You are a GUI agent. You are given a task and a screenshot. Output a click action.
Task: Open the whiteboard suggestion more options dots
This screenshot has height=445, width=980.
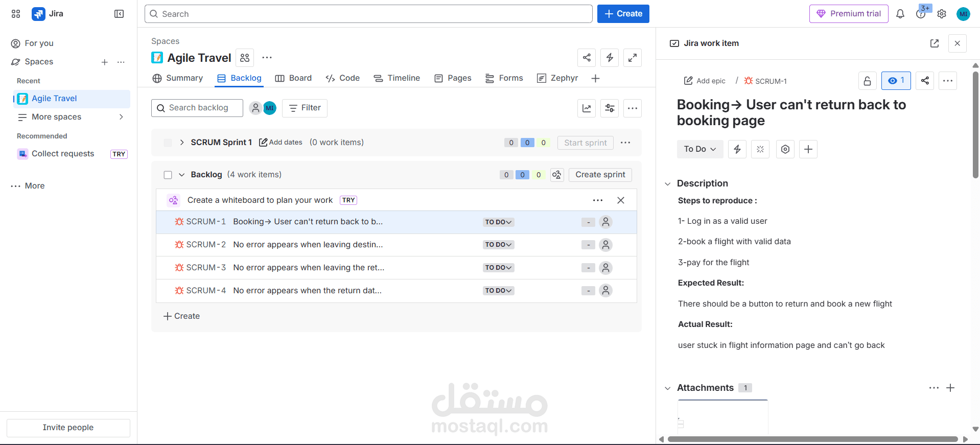point(598,200)
